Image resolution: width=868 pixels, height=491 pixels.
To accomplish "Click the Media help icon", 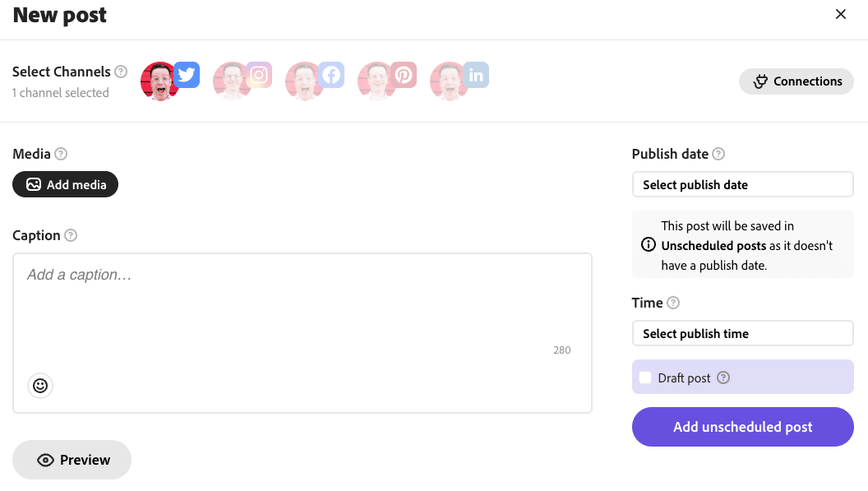I will click(61, 154).
